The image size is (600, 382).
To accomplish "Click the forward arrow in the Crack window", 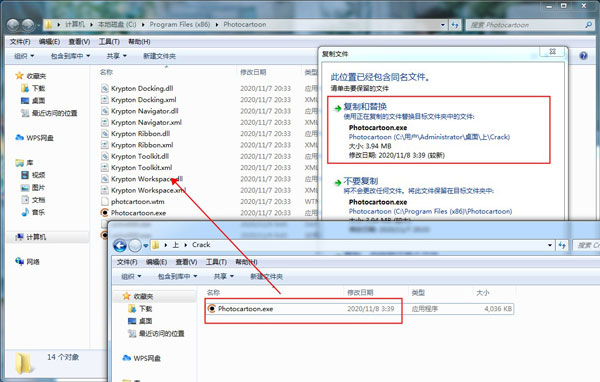I will point(135,245).
